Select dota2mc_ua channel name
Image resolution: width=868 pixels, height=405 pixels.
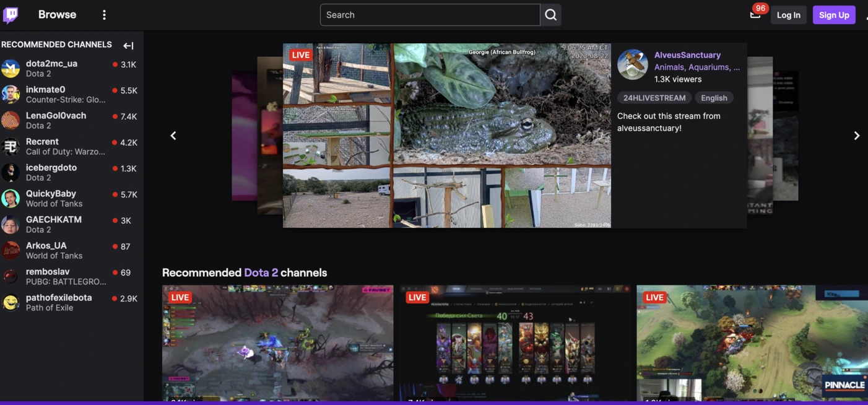[x=51, y=64]
